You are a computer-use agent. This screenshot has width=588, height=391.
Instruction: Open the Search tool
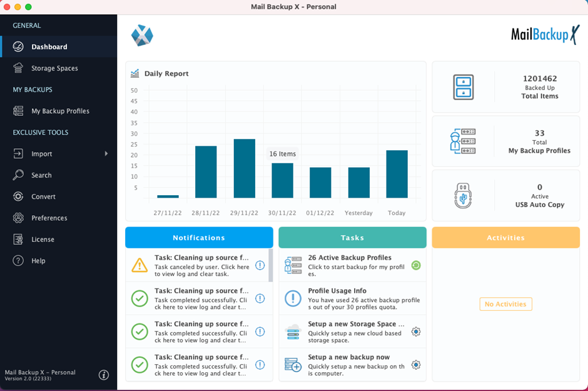pyautogui.click(x=59, y=175)
